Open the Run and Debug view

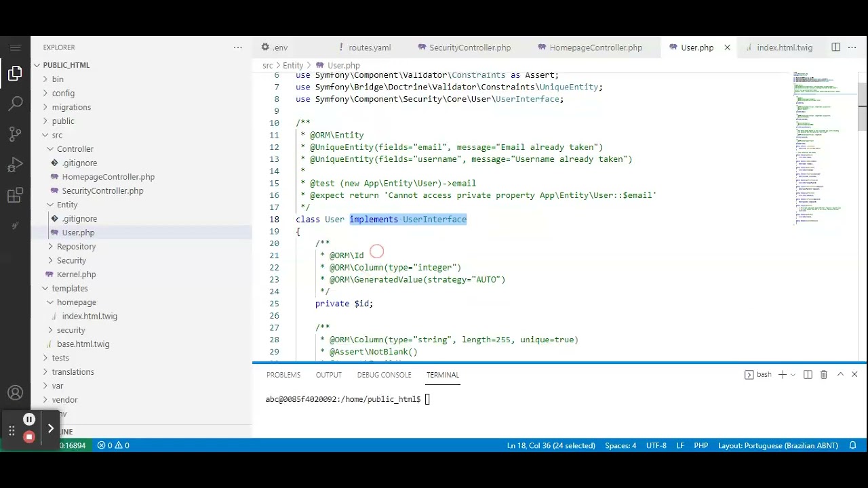tap(15, 164)
